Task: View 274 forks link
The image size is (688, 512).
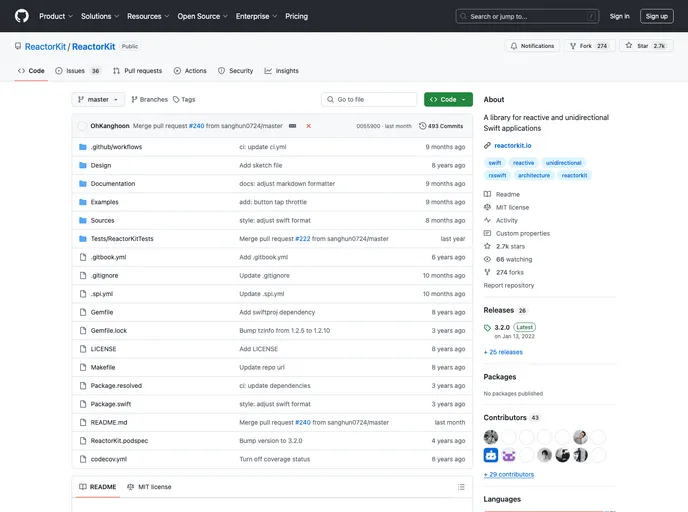Action: click(x=504, y=272)
